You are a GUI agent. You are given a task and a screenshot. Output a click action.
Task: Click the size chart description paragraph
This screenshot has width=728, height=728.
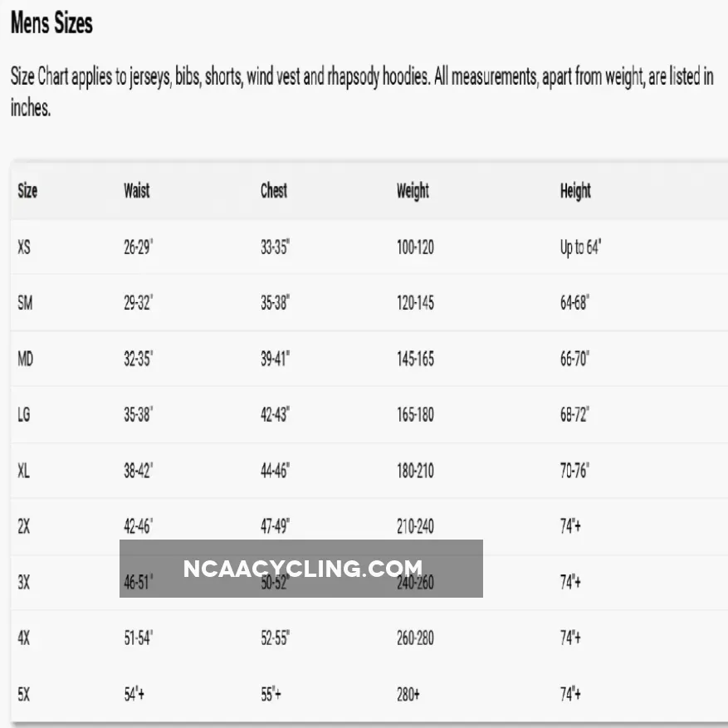[362, 92]
